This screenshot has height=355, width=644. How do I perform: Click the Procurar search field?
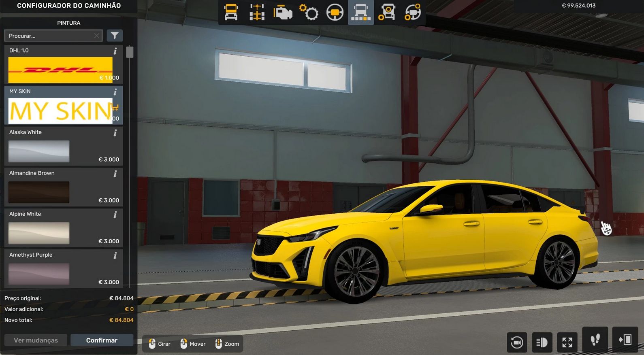pyautogui.click(x=49, y=36)
